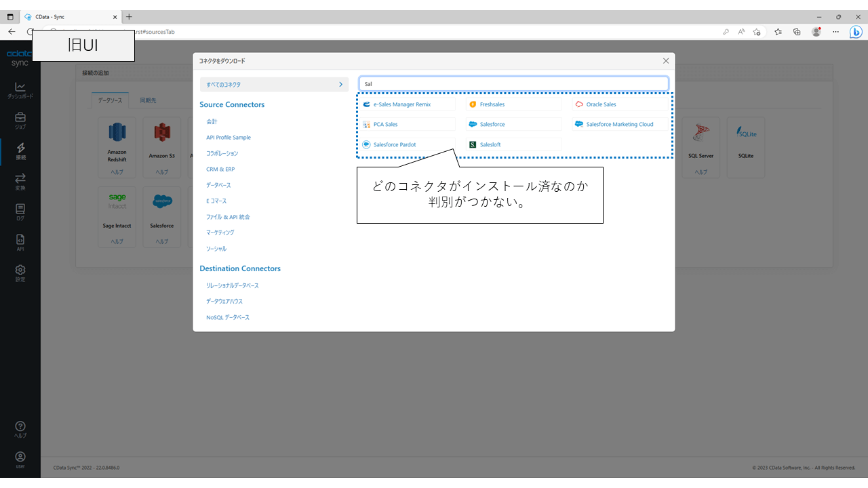Open the リレーショナルデータベース destination category
868x488 pixels.
233,285
